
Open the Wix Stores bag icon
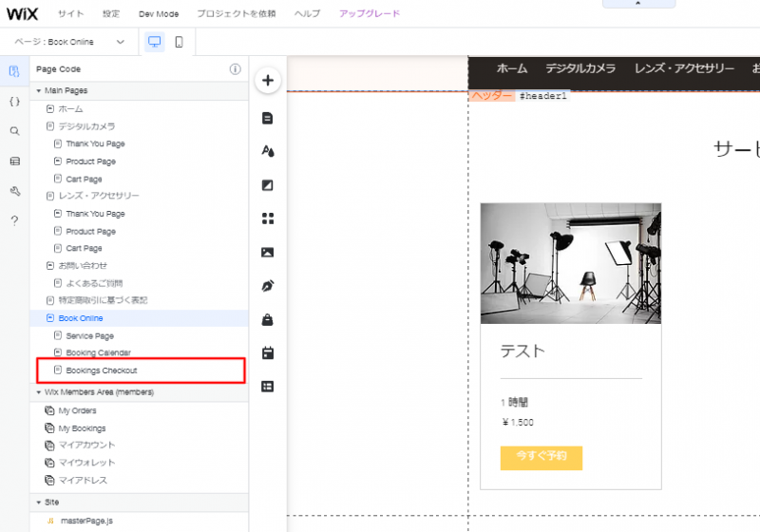click(x=268, y=319)
